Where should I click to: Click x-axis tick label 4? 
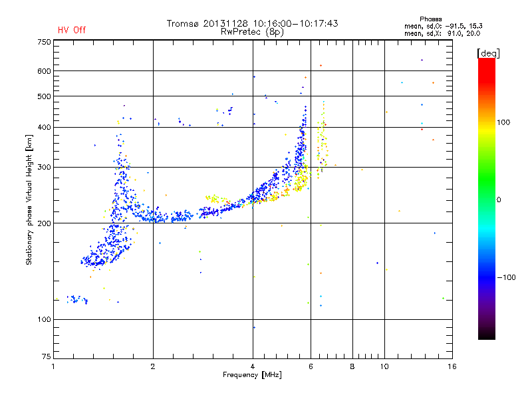253,366
